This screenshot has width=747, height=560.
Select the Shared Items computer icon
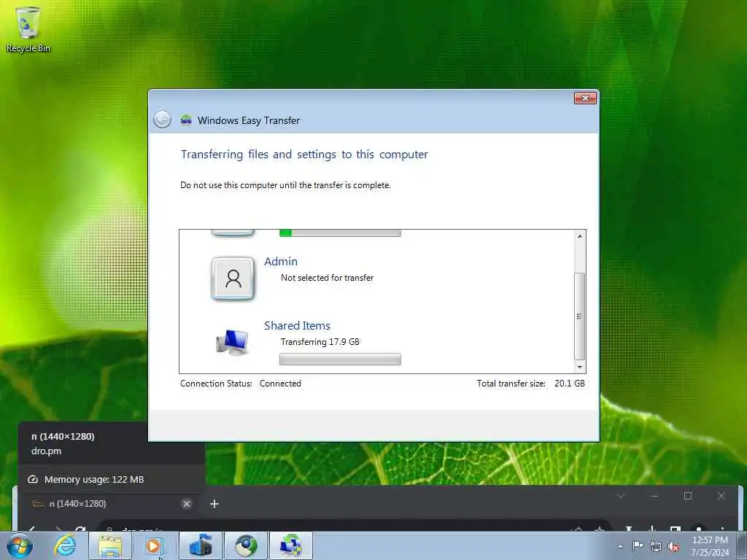coord(232,341)
